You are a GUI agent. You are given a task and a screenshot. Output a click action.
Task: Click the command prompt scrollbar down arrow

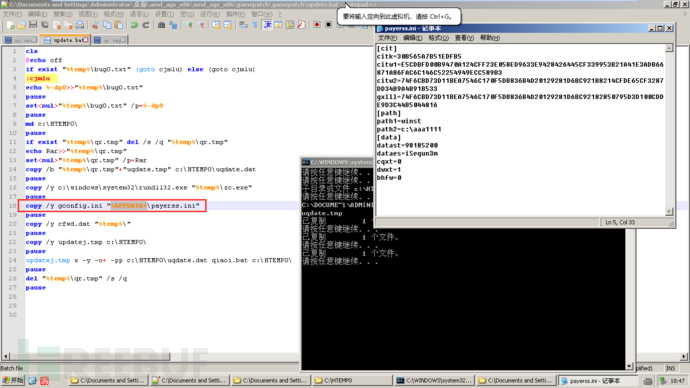pyautogui.click(x=629, y=366)
